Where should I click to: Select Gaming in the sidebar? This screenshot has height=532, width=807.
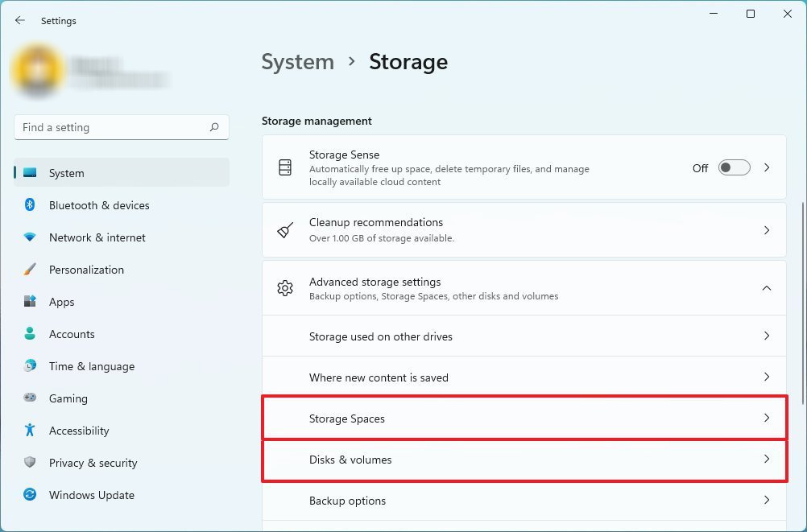[68, 398]
